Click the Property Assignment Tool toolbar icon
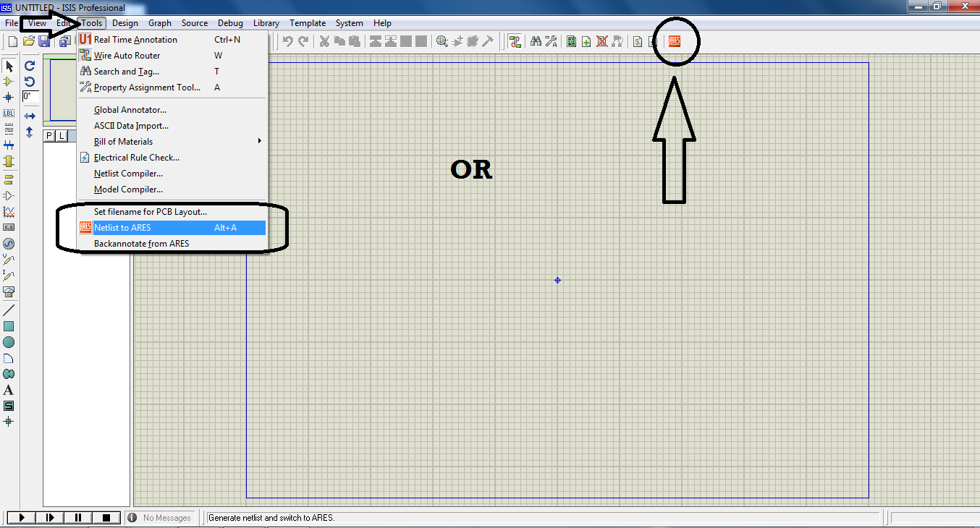Image resolution: width=980 pixels, height=528 pixels. click(552, 41)
